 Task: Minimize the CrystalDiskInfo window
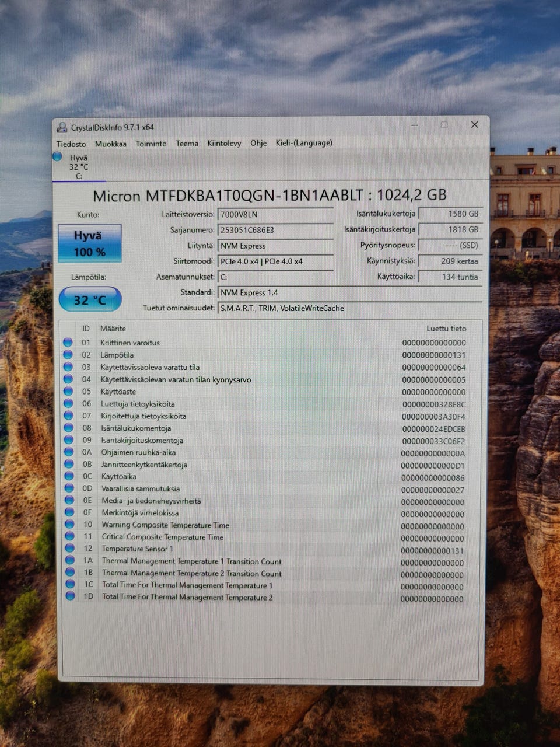(x=415, y=125)
